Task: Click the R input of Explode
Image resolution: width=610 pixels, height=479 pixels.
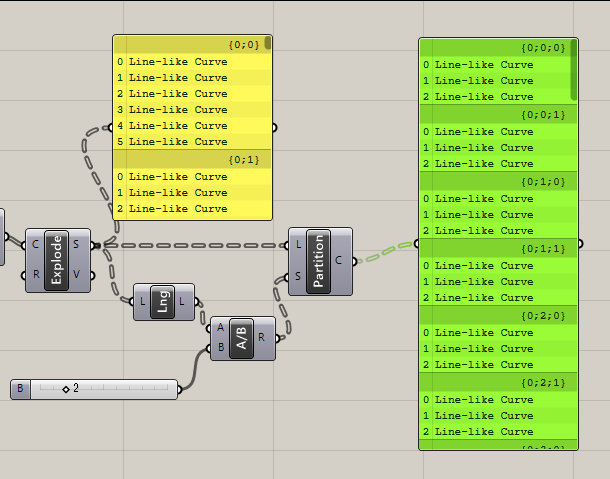Action: (x=37, y=276)
